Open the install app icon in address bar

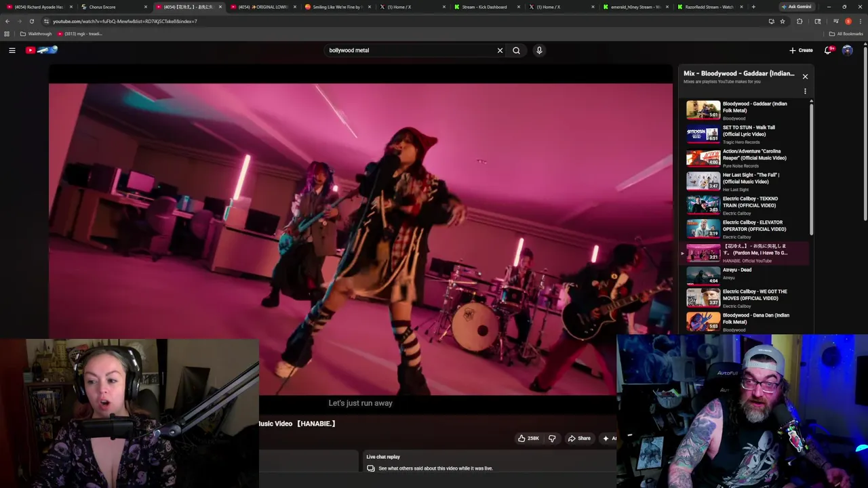771,21
